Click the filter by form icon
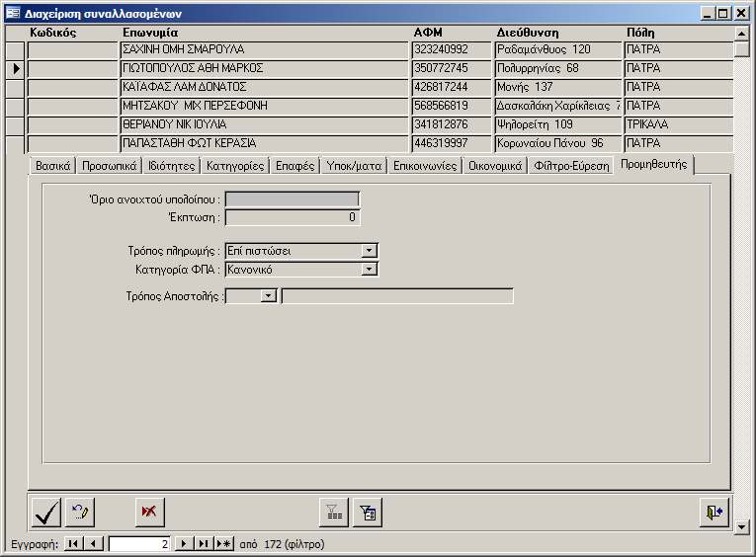756x557 pixels. click(368, 512)
